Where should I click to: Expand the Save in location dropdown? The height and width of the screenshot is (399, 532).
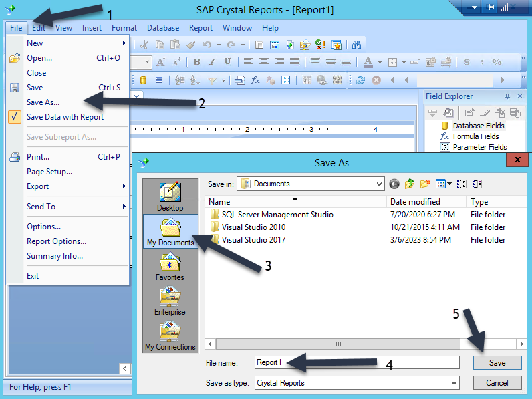tap(379, 184)
